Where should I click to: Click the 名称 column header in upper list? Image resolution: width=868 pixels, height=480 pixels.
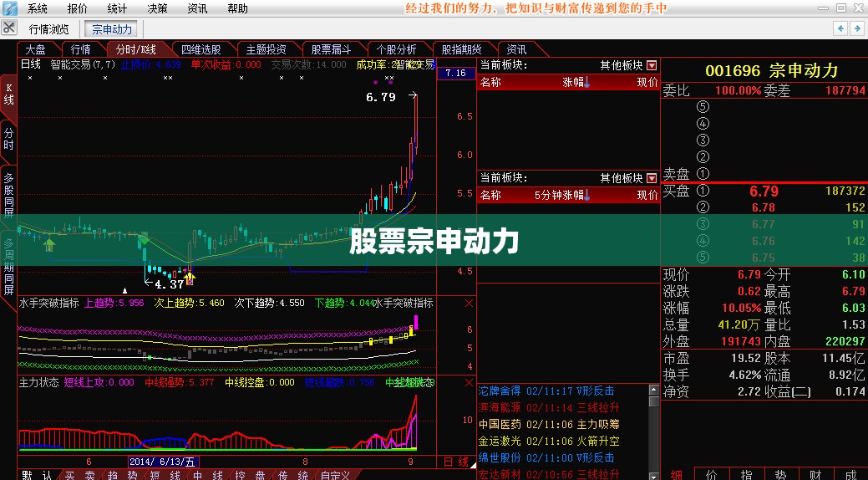pos(490,83)
